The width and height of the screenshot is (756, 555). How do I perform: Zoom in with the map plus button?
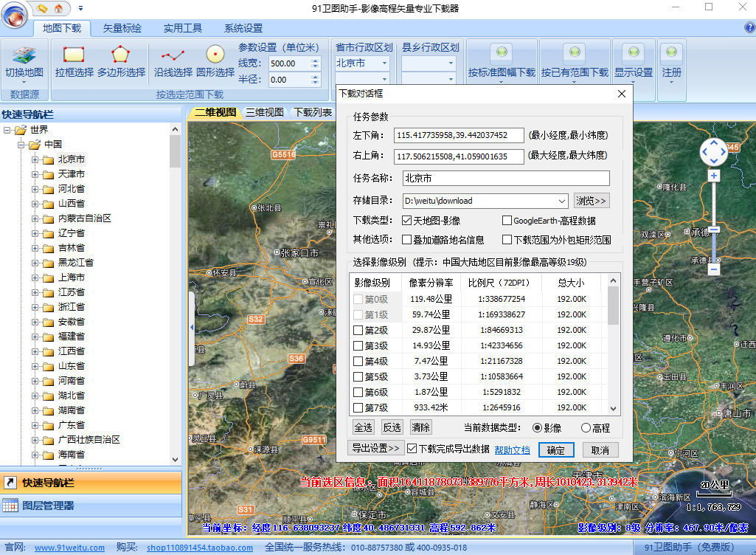(713, 176)
